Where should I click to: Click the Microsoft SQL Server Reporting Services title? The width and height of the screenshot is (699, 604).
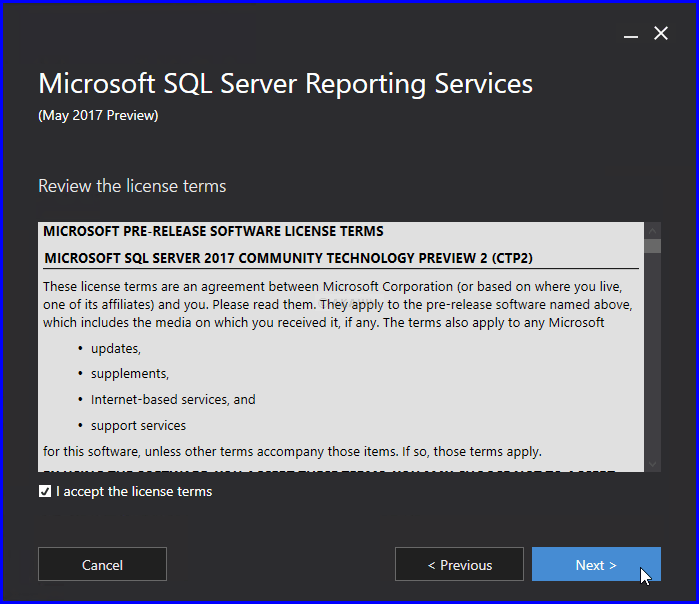coord(285,84)
